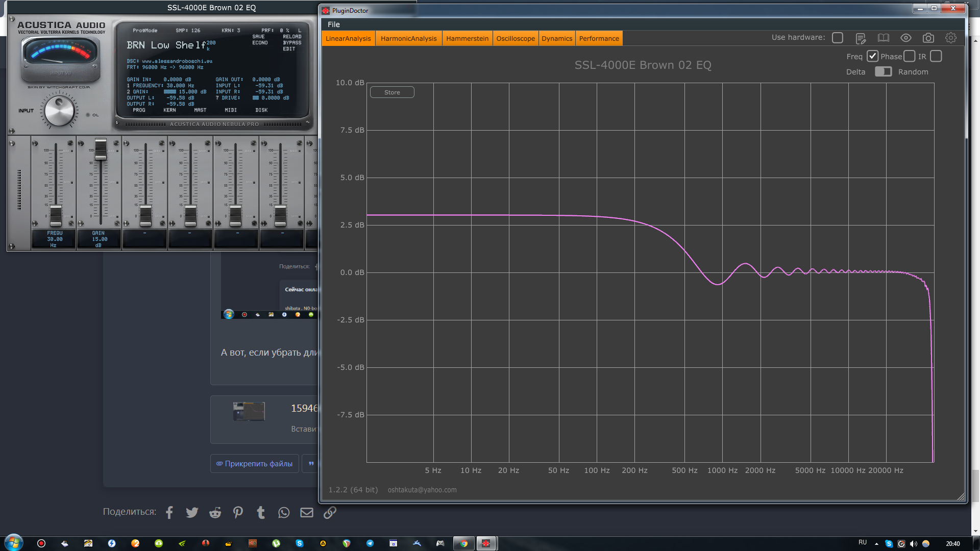Click the third unlabeled Nebula fader handle
Screen dimensions: 980x551
tap(235, 216)
